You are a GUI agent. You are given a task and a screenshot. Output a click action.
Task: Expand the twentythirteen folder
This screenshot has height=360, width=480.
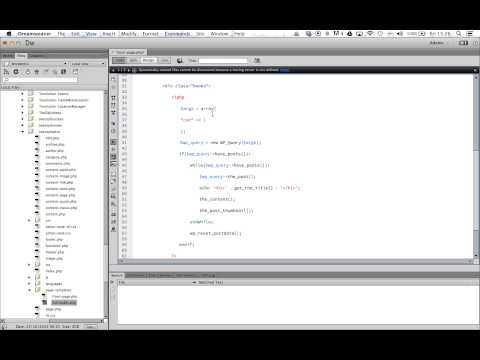pos(23,125)
